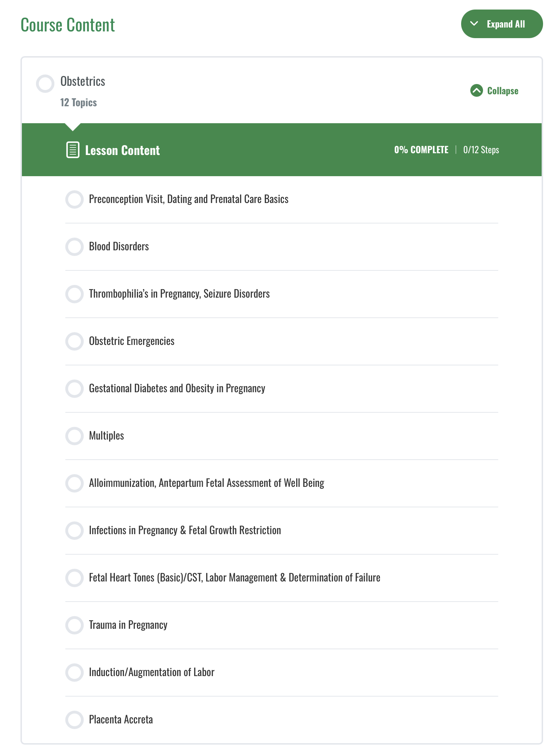Toggle the Induction/Augmentation of Labor completion circle
Image resolution: width=560 pixels, height=752 pixels.
click(75, 673)
